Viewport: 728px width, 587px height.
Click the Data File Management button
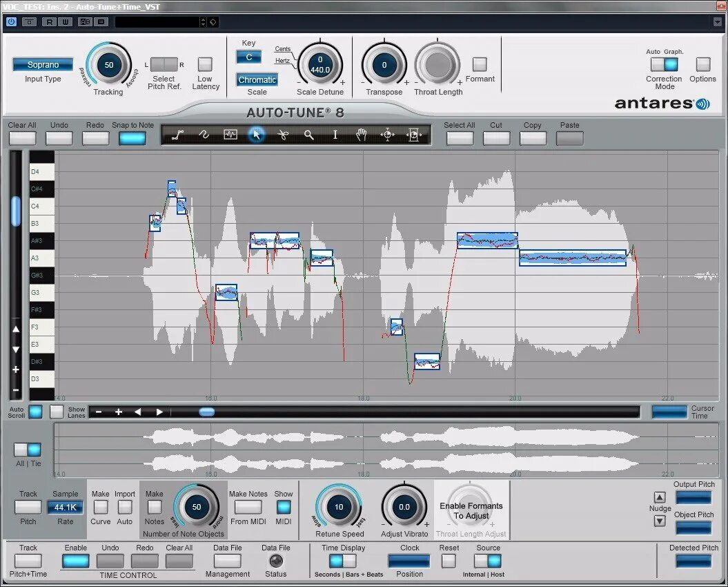click(x=227, y=561)
